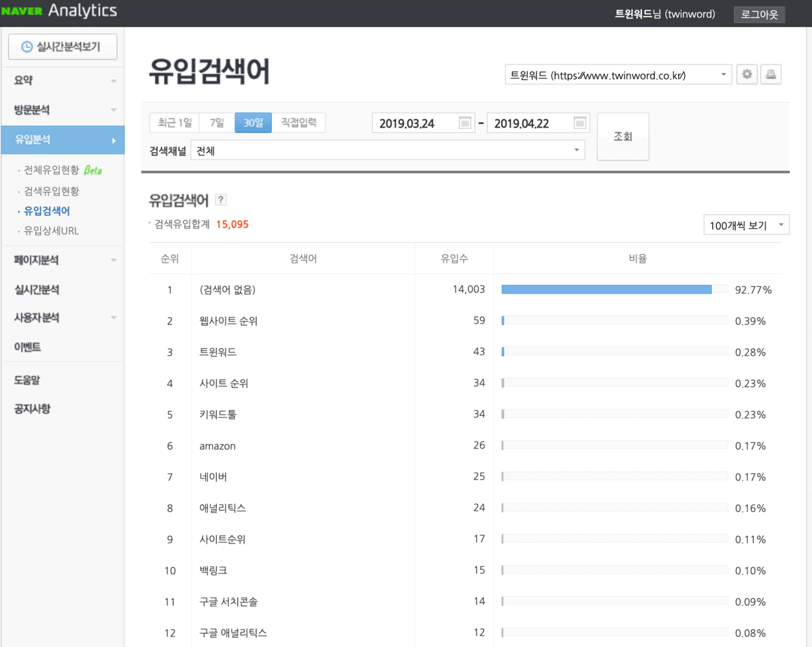812x647 pixels.
Task: Click the 네이버 keyword
Action: [x=213, y=477]
